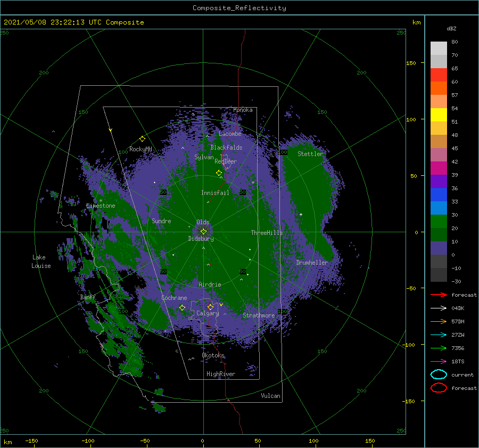Click the Innisfail label
Screen dimensions: 479x448
click(215, 193)
